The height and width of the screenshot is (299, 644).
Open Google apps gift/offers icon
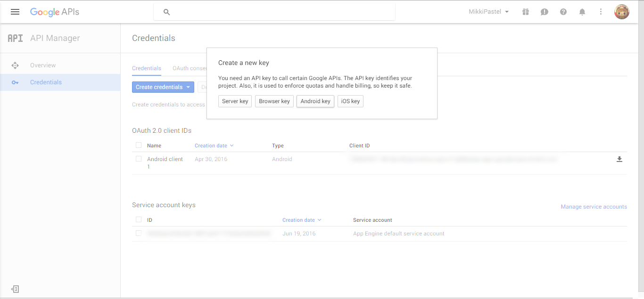tap(525, 12)
